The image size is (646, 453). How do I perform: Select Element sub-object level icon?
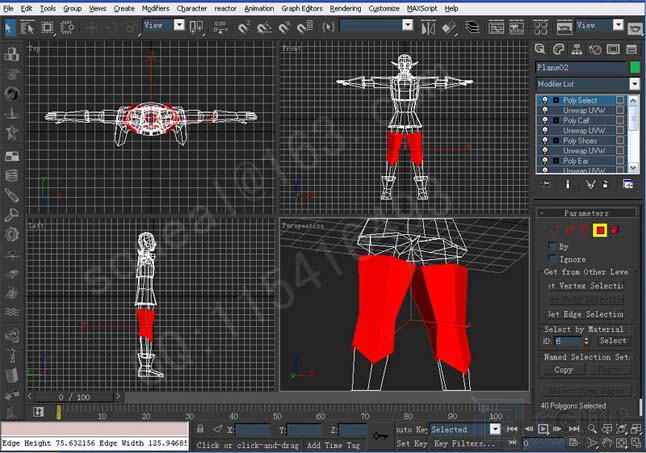615,230
